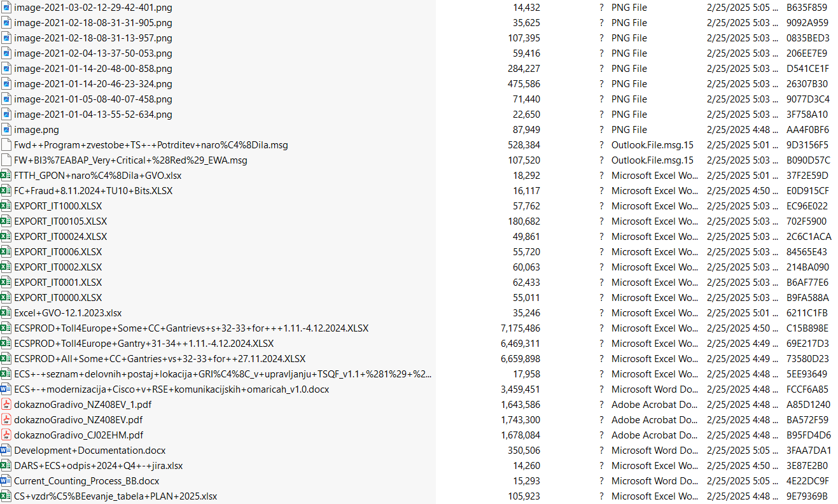This screenshot has width=838, height=504.
Task: Click the PDF icon beside dokaznoGradivo_CJ02EHM.pdf
Action: [6, 435]
